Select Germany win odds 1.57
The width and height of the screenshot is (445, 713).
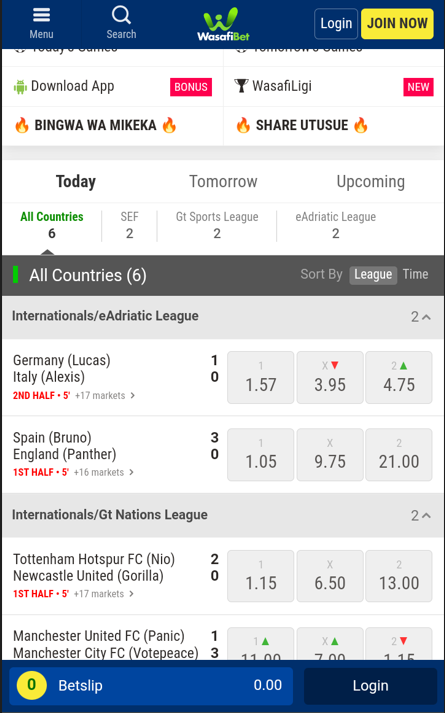coord(260,377)
